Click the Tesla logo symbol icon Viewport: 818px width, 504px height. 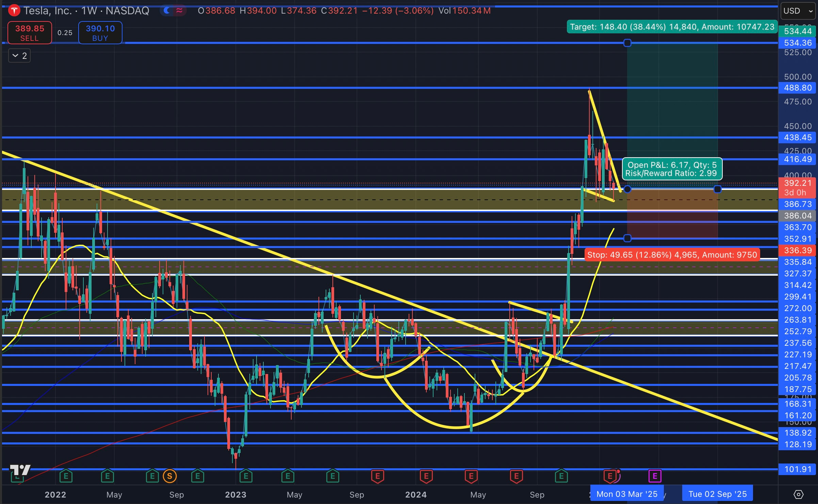pyautogui.click(x=14, y=11)
